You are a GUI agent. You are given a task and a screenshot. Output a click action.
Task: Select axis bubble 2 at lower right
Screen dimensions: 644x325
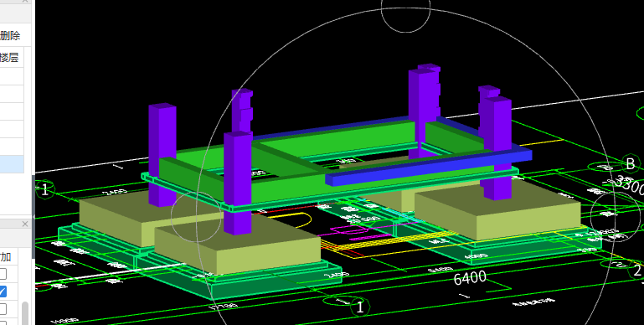[636, 271]
